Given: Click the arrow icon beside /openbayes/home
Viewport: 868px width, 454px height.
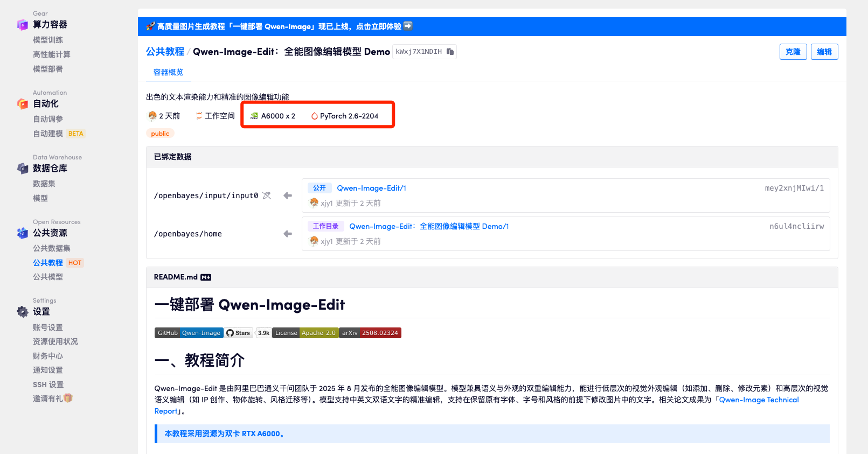Looking at the screenshot, I should (x=288, y=234).
